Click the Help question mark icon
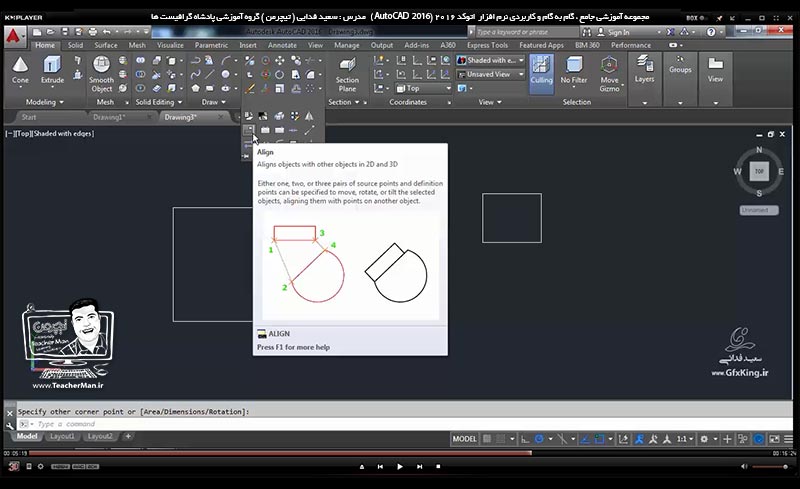The image size is (800, 489). 711,32
